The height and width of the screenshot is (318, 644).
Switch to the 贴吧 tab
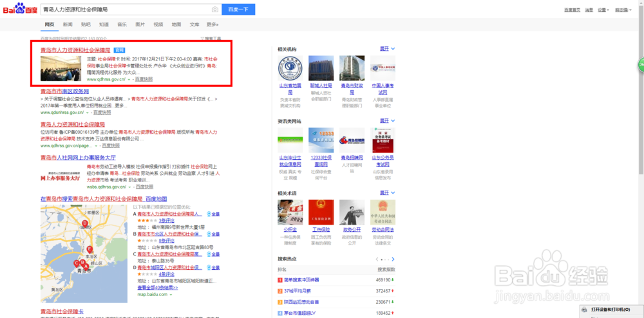86,24
